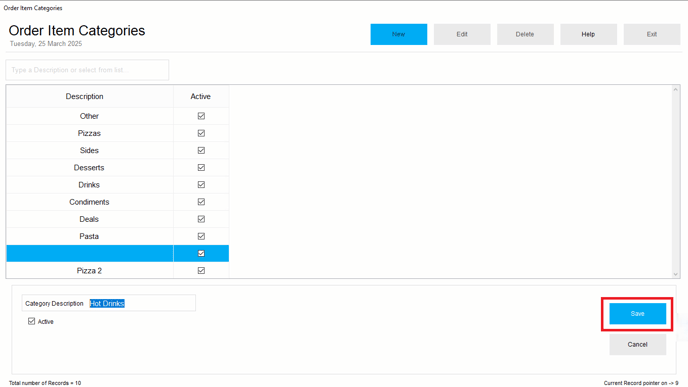Select the Pizza 2 category row
Screen dimensions: 688x387
(118, 271)
